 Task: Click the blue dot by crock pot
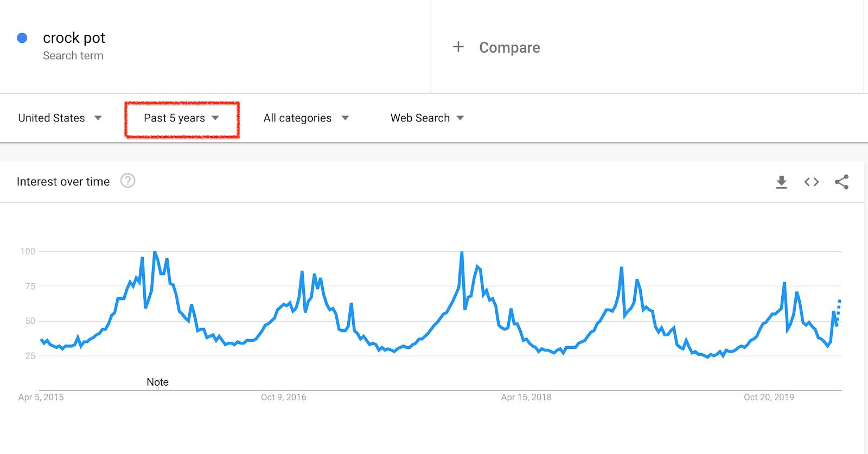tap(22, 38)
